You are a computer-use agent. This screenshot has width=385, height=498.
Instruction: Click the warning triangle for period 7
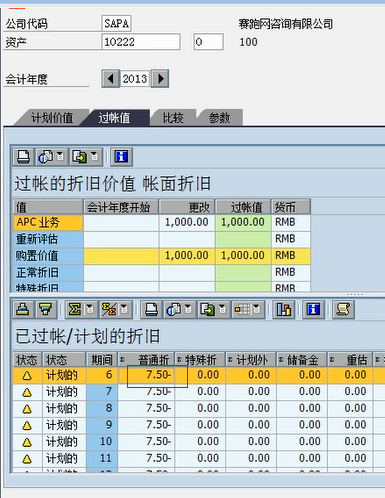[x=27, y=392]
